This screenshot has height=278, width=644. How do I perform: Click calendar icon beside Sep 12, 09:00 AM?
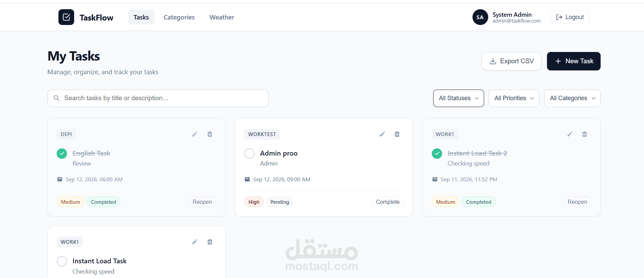tap(247, 179)
